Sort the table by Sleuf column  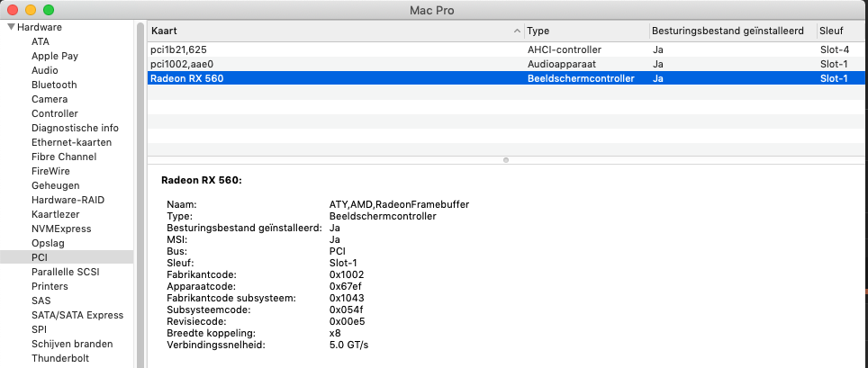pyautogui.click(x=837, y=31)
